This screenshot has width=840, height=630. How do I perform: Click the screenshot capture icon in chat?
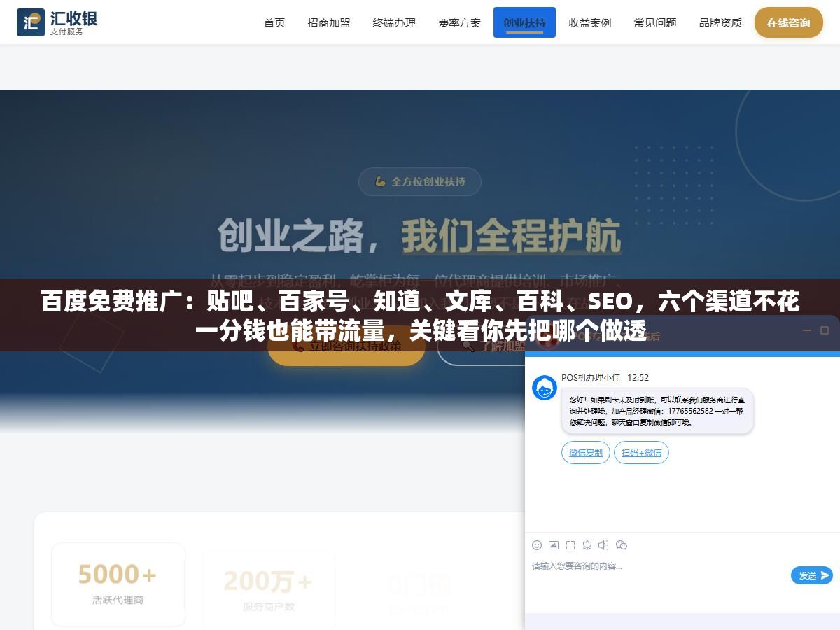pyautogui.click(x=570, y=545)
